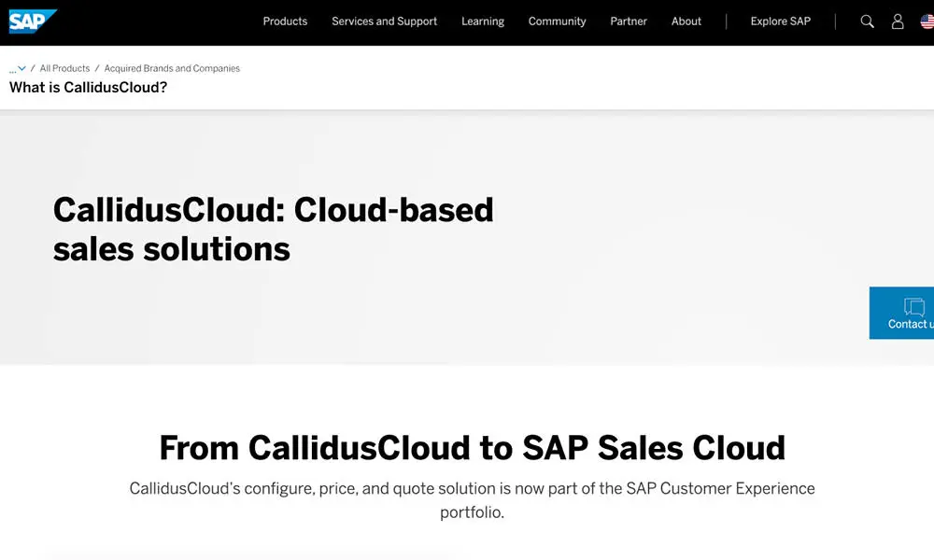934x560 pixels.
Task: Click the heading What is CallidusCloud?
Action: [x=88, y=87]
